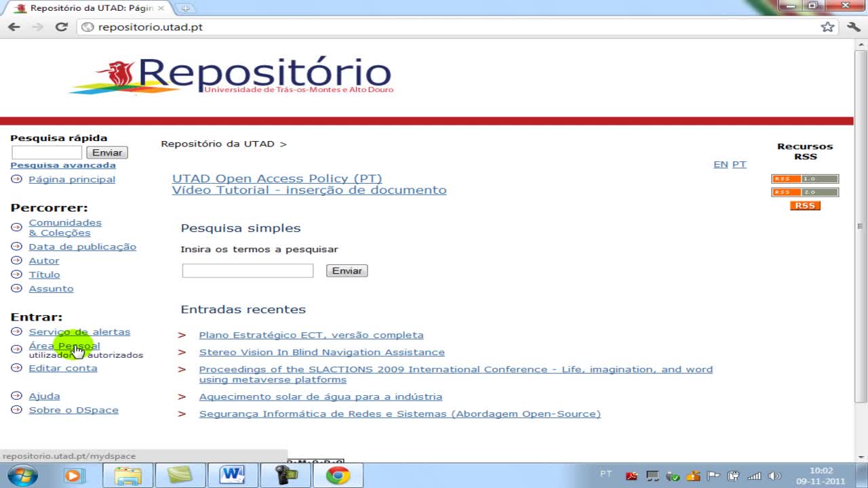Open Serviço de alertas

(x=79, y=331)
